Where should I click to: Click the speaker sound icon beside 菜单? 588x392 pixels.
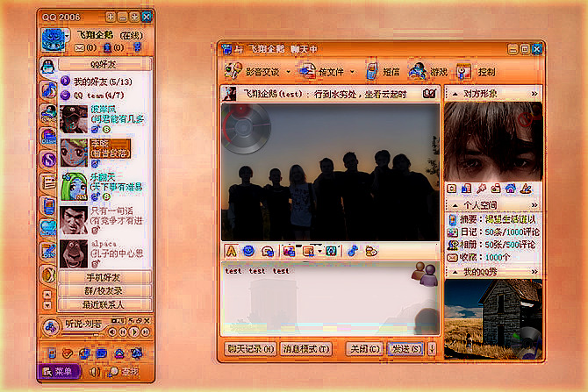[x=94, y=372]
